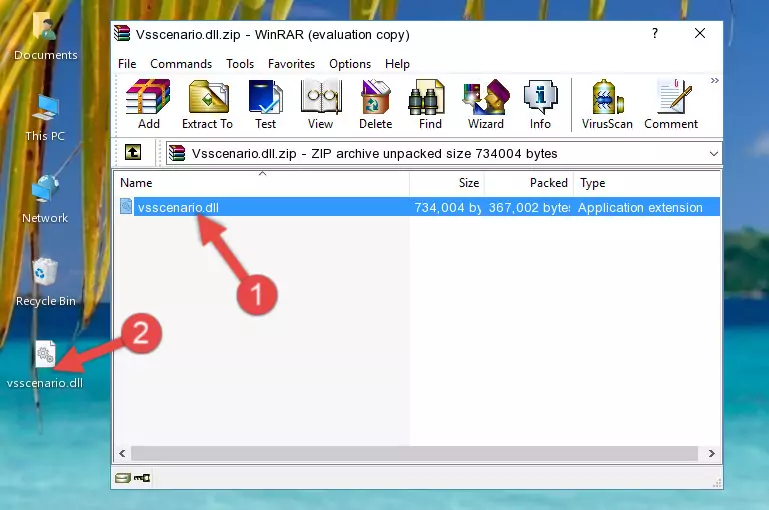Click the Extract To toolbar icon
This screenshot has height=510, width=769.
207,104
